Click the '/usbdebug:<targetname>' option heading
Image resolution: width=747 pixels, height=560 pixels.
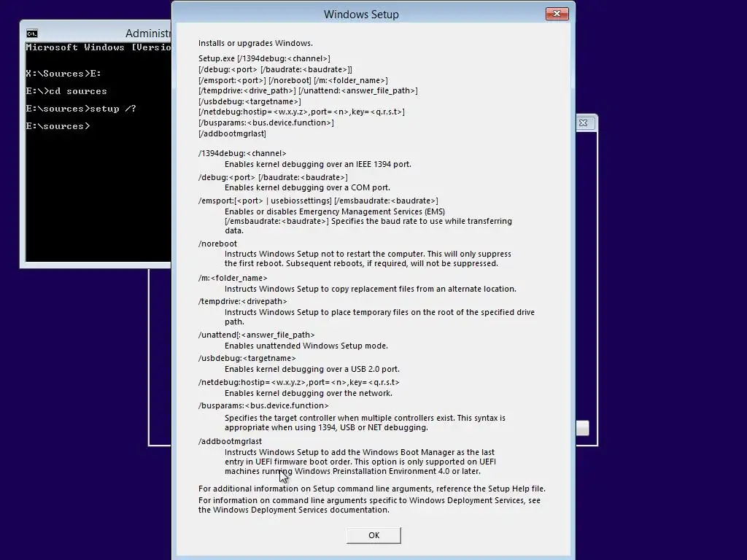(x=247, y=358)
